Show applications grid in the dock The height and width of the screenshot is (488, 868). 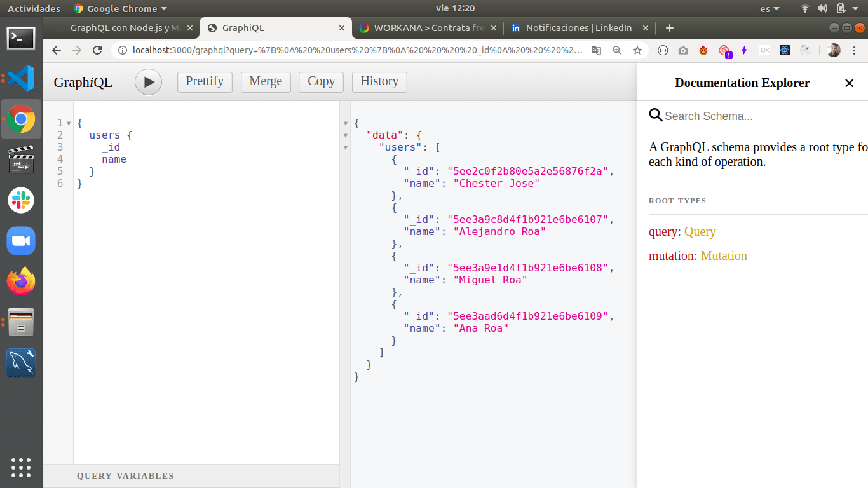[x=21, y=467]
